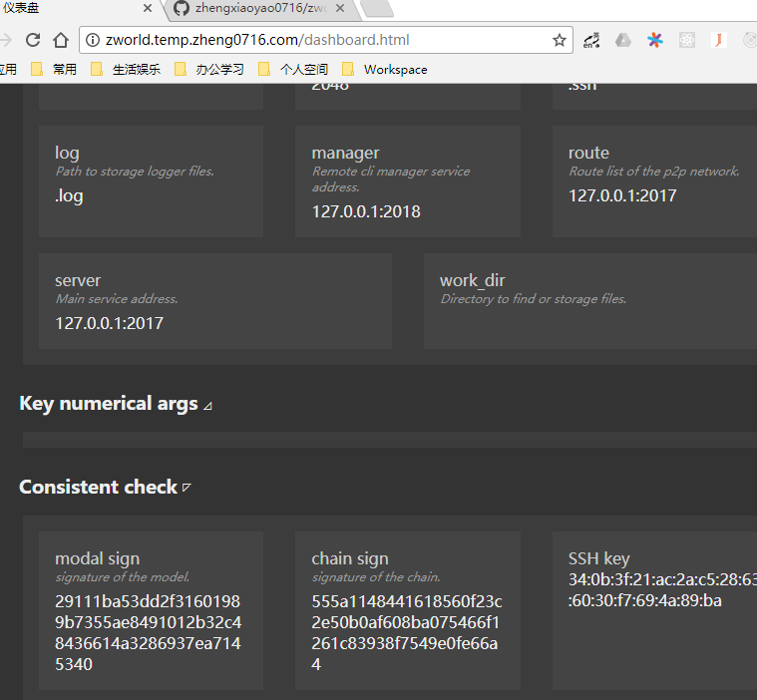The image size is (757, 700).
Task: Click 'signature of the model.' description
Action: tap(122, 577)
